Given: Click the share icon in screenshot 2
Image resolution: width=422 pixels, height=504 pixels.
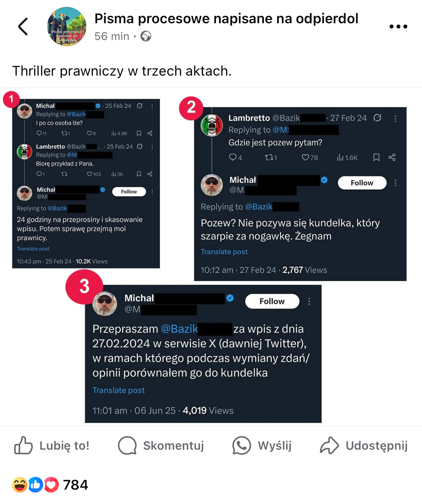Looking at the screenshot, I should (x=392, y=157).
